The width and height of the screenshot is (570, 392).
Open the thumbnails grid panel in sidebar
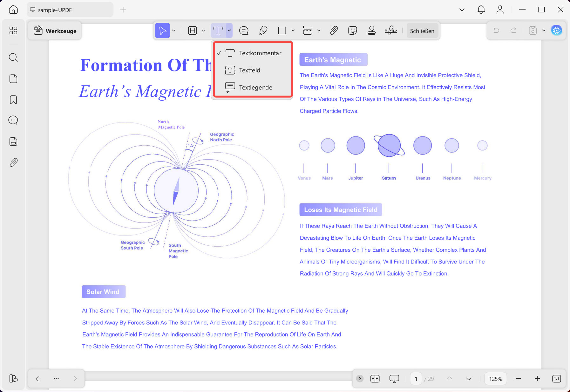pos(13,30)
